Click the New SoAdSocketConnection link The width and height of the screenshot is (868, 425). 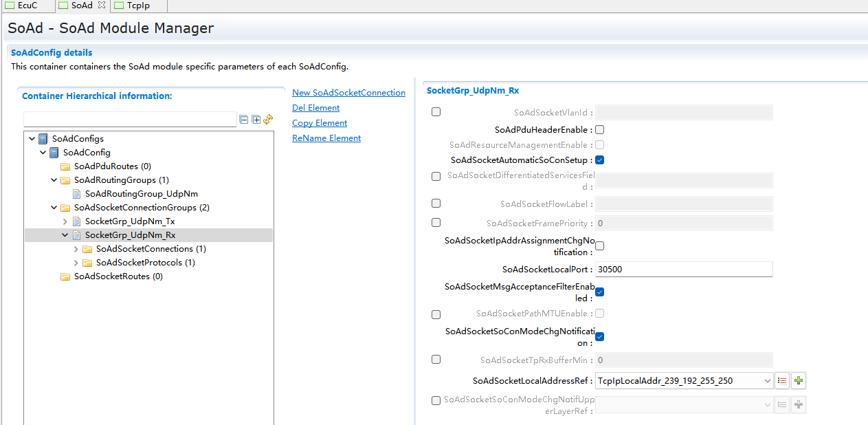click(348, 93)
